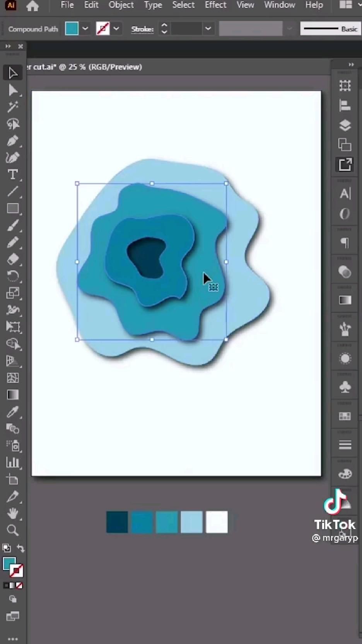Select the Rectangle tool

point(13,208)
